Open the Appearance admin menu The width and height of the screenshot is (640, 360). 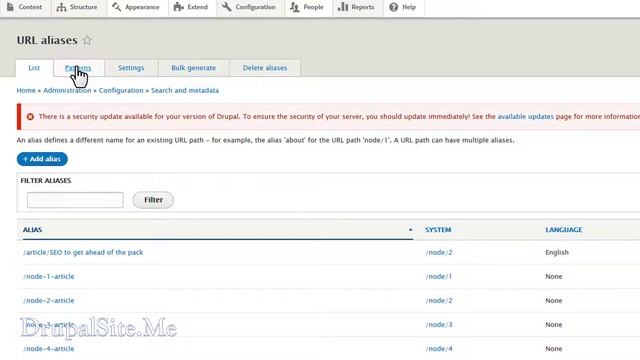[136, 7]
